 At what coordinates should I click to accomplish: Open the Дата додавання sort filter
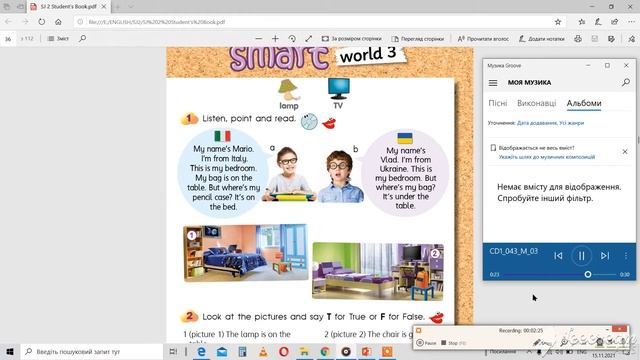click(537, 123)
